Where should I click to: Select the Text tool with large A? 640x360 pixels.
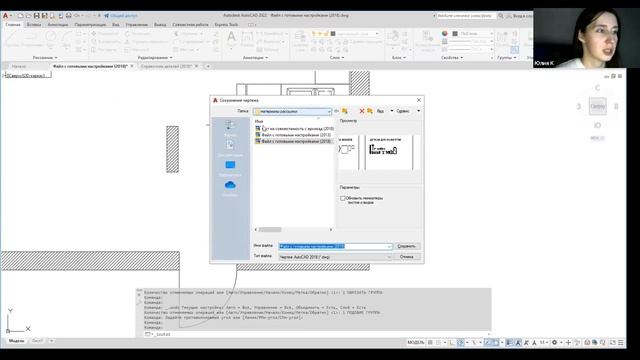(x=231, y=38)
